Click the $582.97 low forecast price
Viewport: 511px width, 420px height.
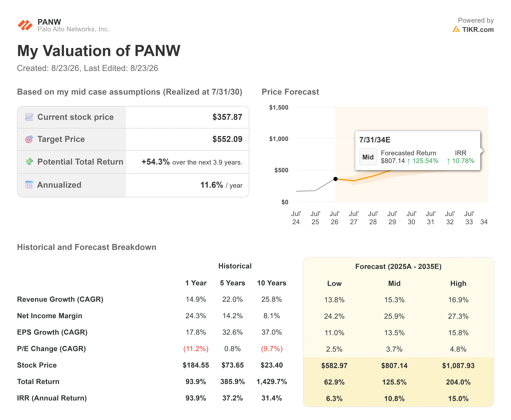334,366
